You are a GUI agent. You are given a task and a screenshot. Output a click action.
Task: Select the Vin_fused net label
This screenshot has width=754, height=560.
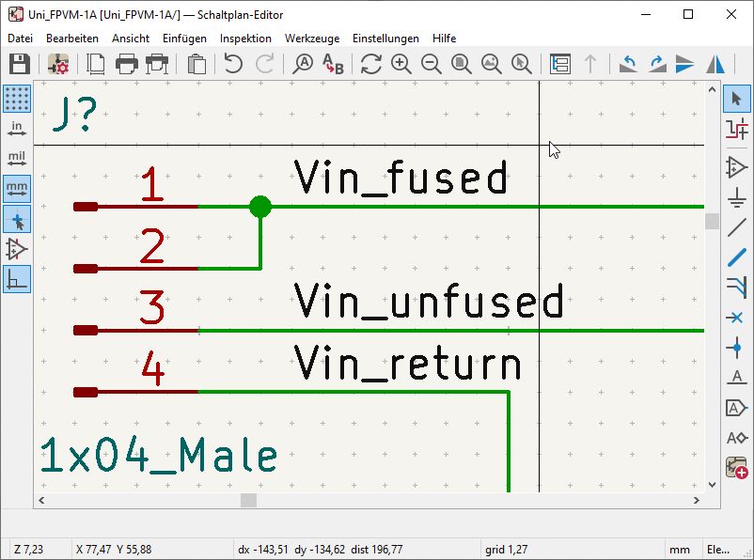(x=401, y=178)
